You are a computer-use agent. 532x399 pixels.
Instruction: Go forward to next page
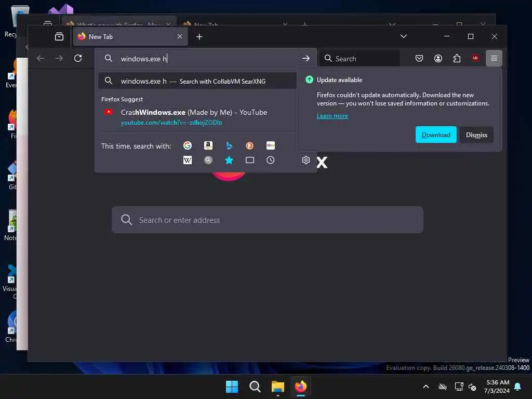click(59, 58)
